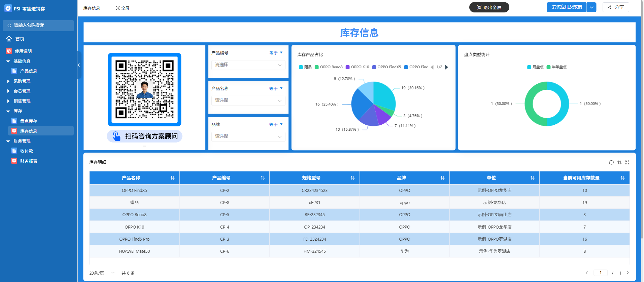644x282 pixels.
Task: Open the 产品编号 请选择 dropdown
Action: pyautogui.click(x=248, y=65)
